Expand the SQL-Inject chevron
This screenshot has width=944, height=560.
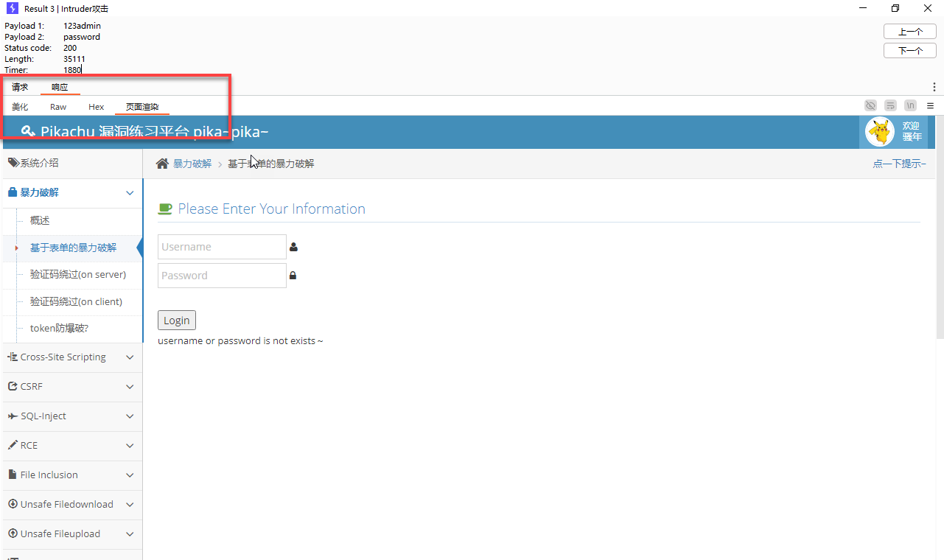click(x=130, y=416)
